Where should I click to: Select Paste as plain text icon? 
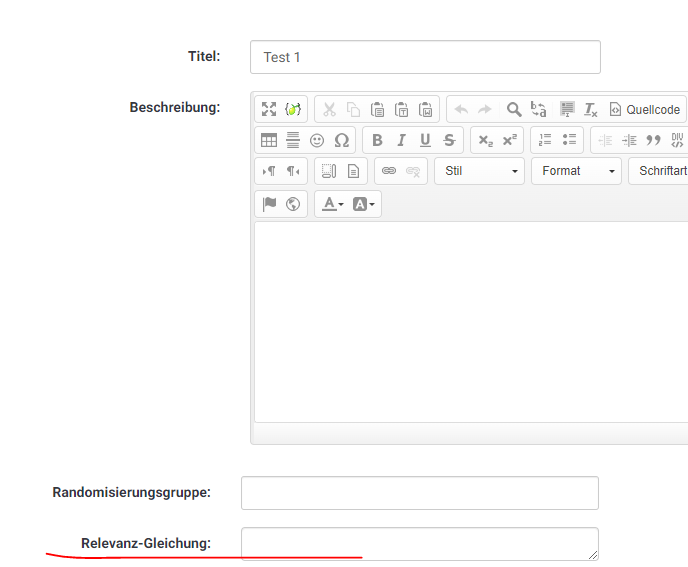[x=401, y=109]
